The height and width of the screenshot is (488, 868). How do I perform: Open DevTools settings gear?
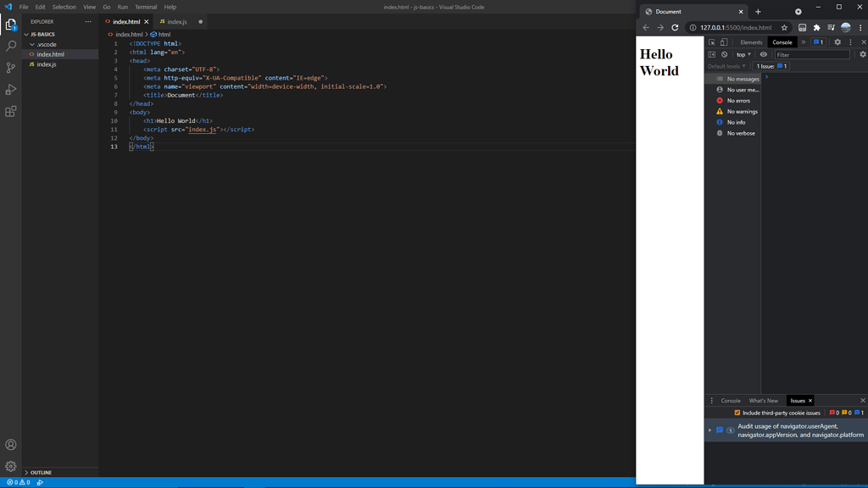pyautogui.click(x=837, y=42)
